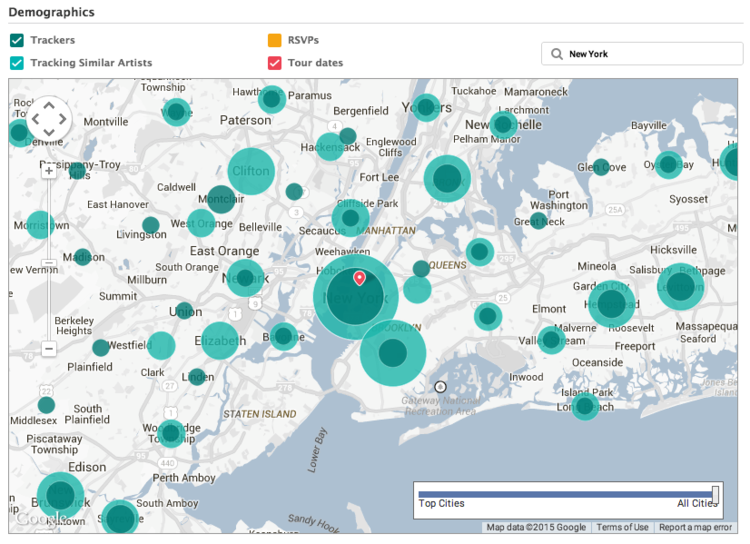This screenshot has height=544, width=750.
Task: Click the Google logo on the map
Action: [35, 519]
